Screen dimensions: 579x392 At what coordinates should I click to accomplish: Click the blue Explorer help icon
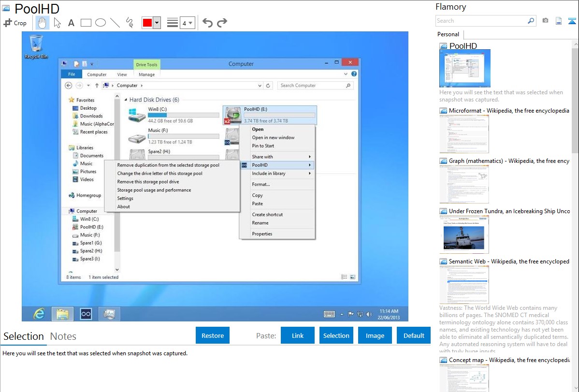click(354, 74)
